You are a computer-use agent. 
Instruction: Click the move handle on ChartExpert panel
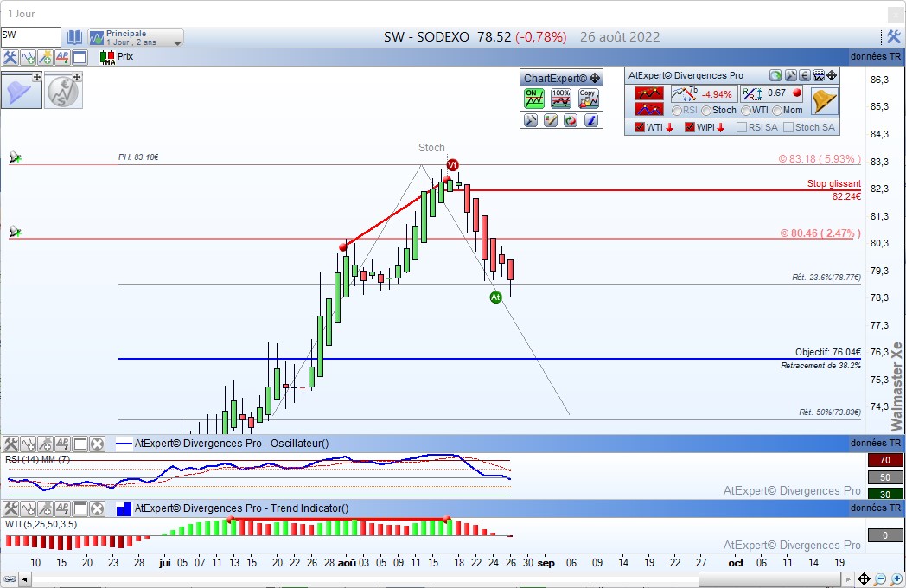pyautogui.click(x=595, y=78)
